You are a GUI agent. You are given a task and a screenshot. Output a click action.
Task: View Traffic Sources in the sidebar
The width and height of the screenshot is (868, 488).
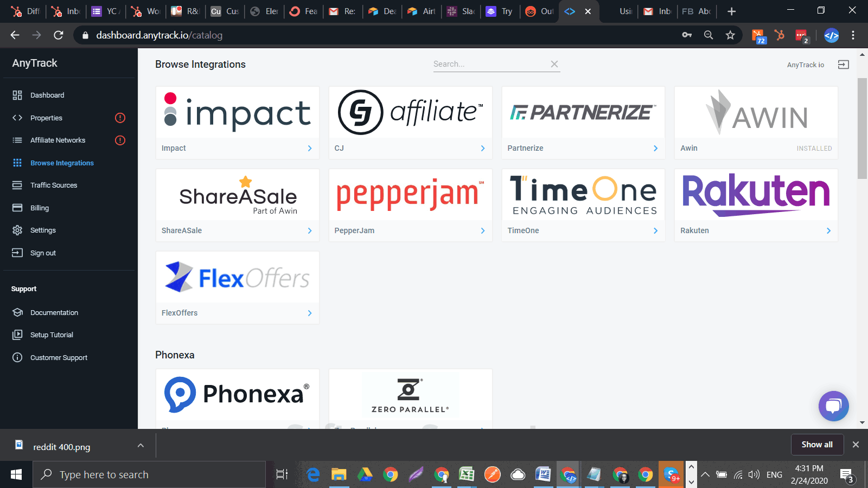tap(54, 185)
